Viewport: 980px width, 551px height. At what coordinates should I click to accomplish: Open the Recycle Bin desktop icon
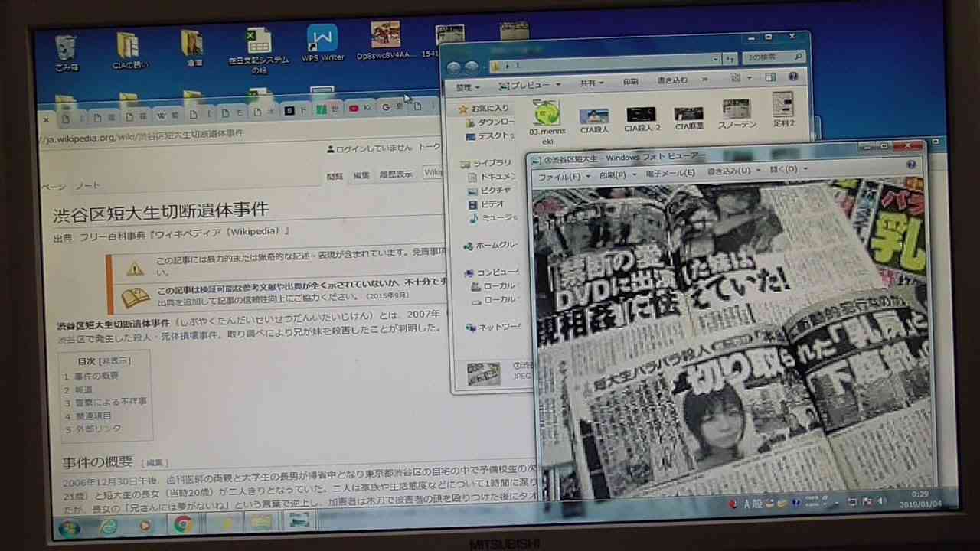click(67, 52)
